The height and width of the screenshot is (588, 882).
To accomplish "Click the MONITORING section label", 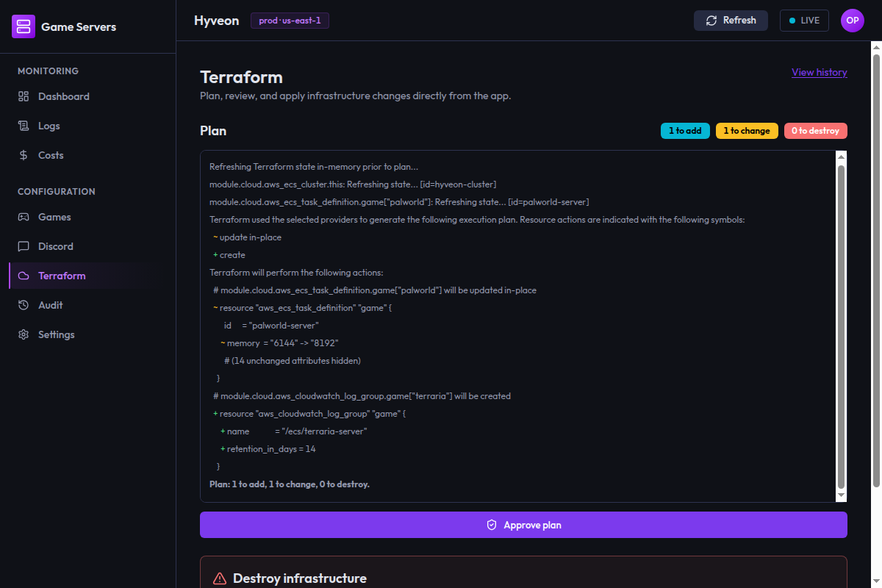I will tap(48, 71).
